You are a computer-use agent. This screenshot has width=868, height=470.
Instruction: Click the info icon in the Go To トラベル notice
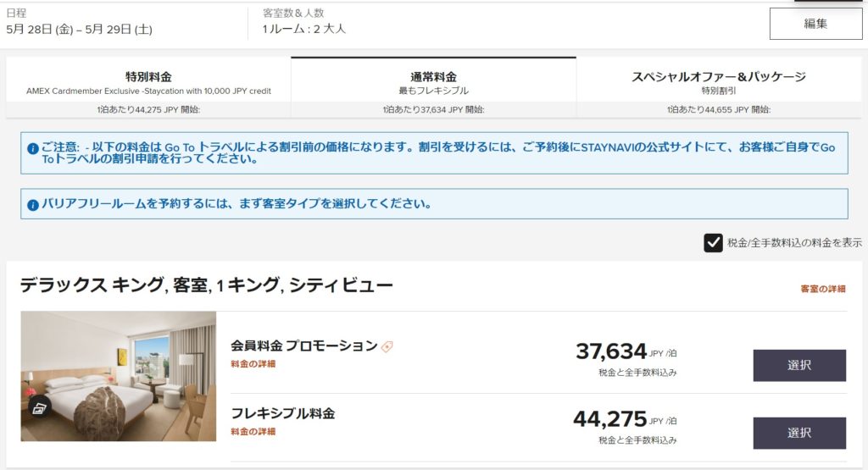(x=33, y=148)
